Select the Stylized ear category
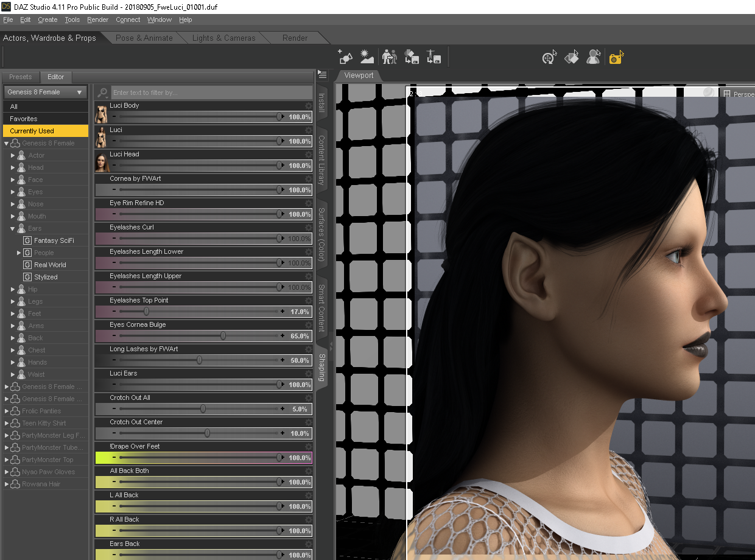755x560 pixels. coord(46,277)
